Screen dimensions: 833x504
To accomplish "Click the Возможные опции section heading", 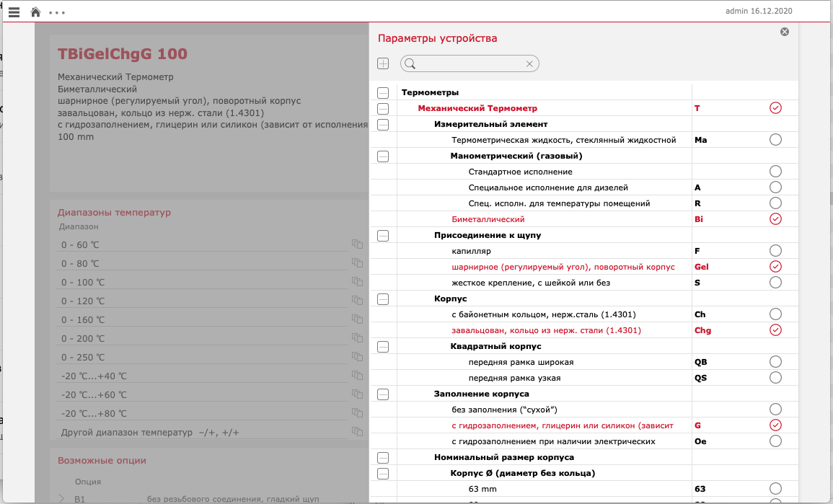I will (x=102, y=461).
